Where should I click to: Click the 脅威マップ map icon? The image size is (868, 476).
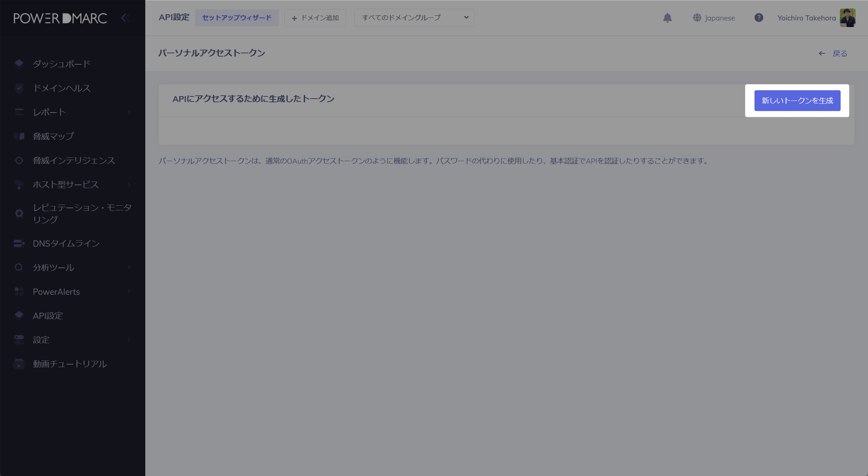(19, 136)
